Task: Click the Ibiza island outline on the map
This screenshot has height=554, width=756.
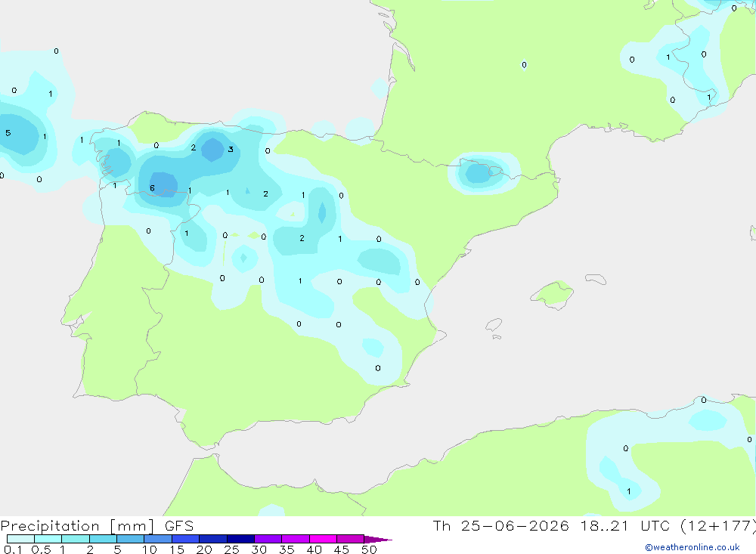Action: pos(494,324)
